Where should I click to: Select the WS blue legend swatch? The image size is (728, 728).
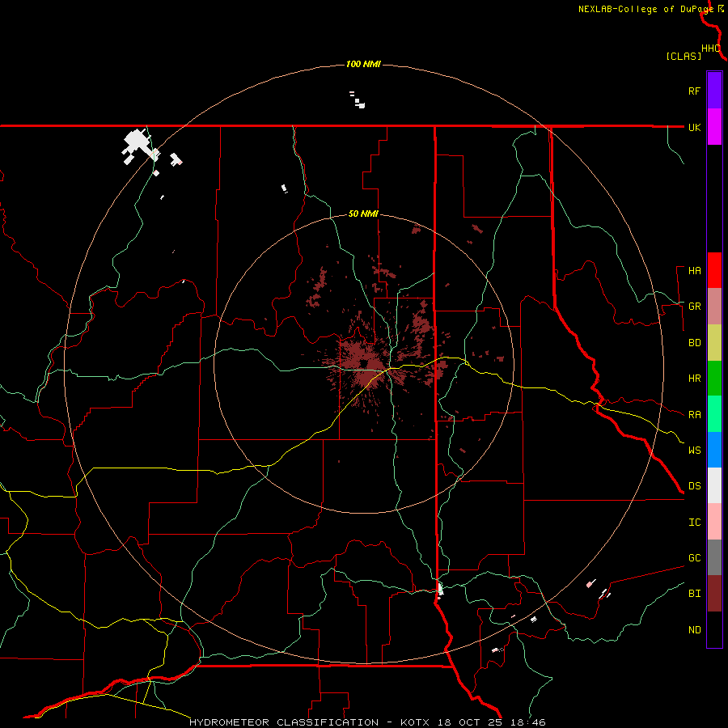click(714, 450)
